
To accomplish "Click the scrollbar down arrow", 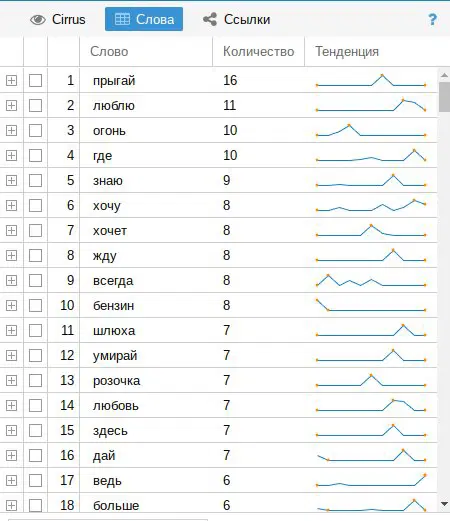I will (444, 504).
